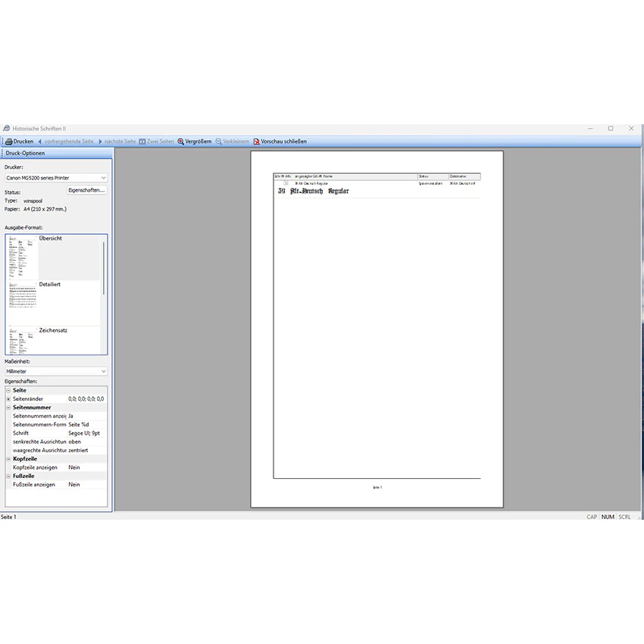Click the Drucken printer icon
Image resolution: width=644 pixels, height=644 pixels.
point(8,141)
